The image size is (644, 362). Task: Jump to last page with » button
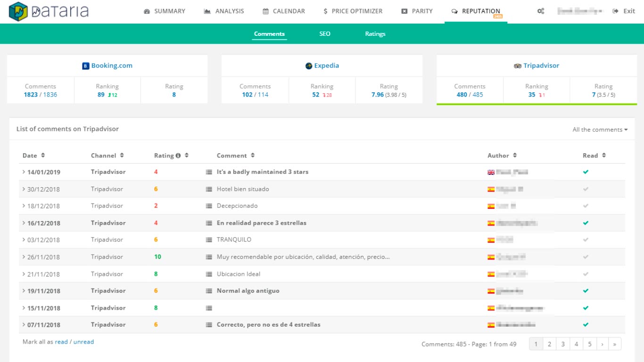(x=615, y=344)
